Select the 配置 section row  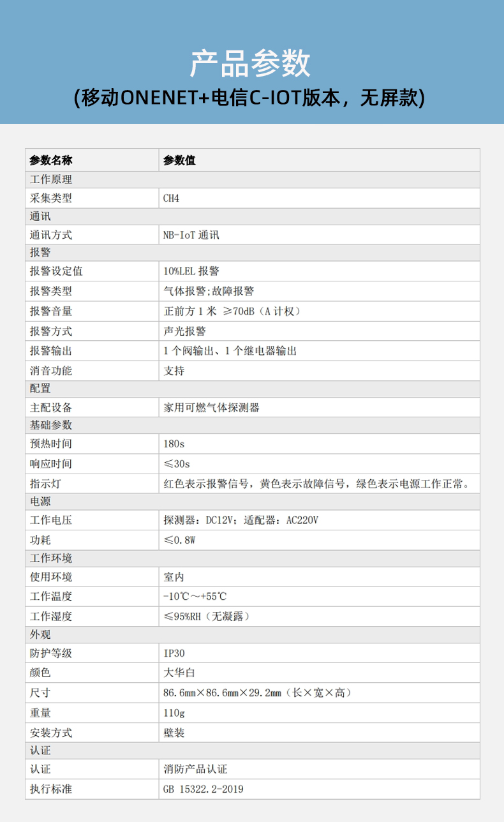click(x=253, y=389)
